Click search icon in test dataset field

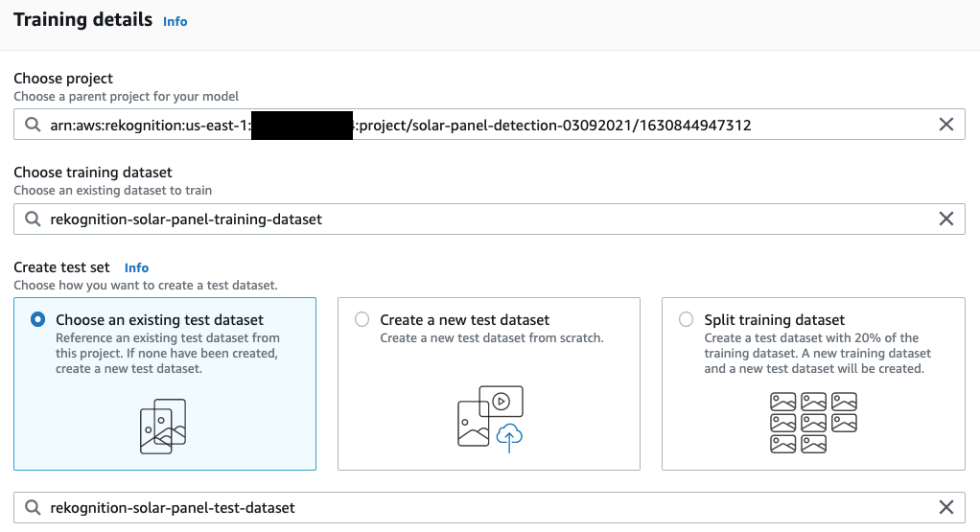[33, 507]
